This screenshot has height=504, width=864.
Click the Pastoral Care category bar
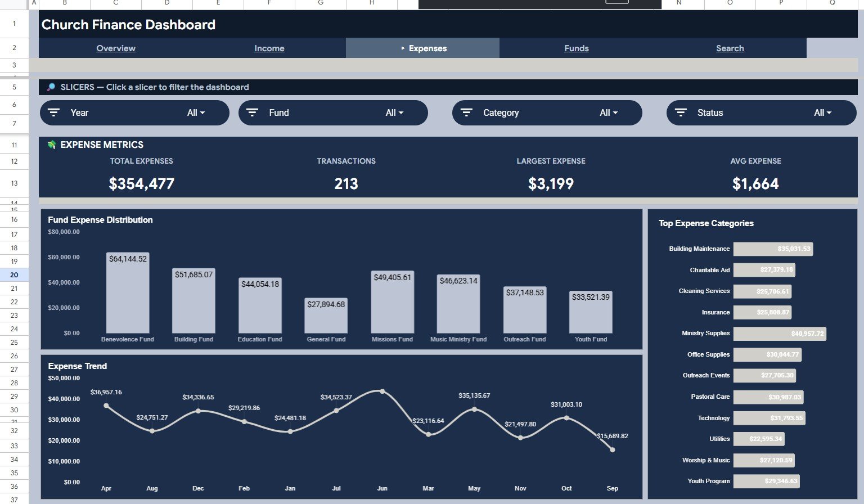pyautogui.click(x=768, y=397)
